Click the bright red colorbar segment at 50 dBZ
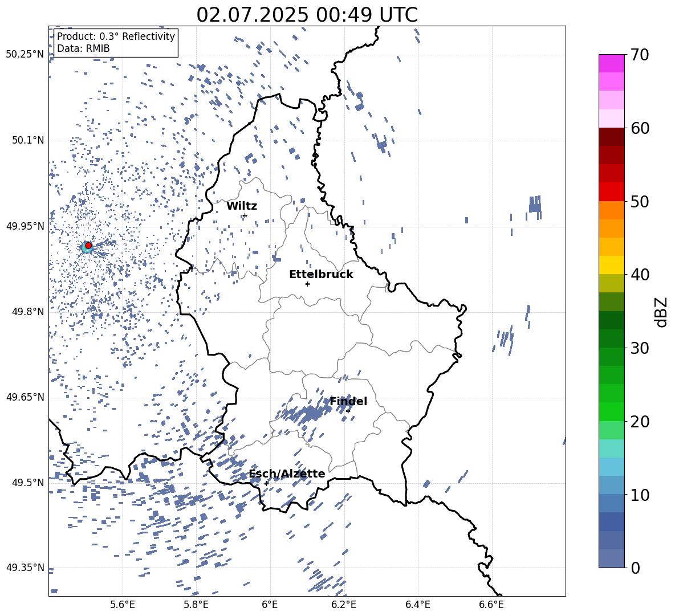 click(x=611, y=192)
